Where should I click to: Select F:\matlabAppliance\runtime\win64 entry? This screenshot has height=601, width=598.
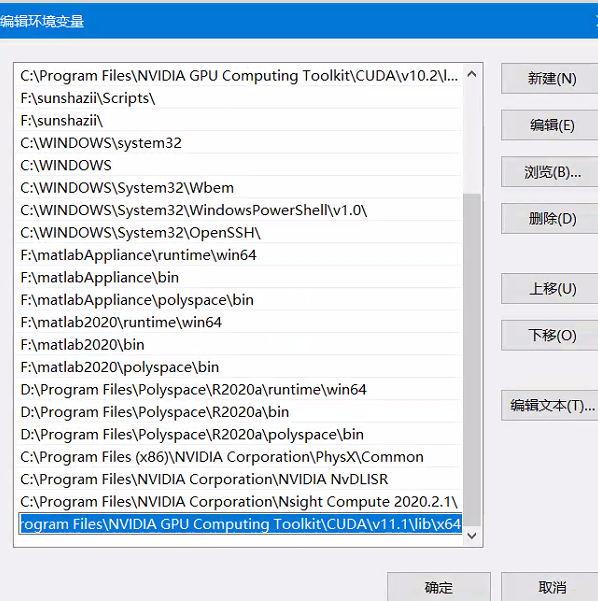[238, 255]
